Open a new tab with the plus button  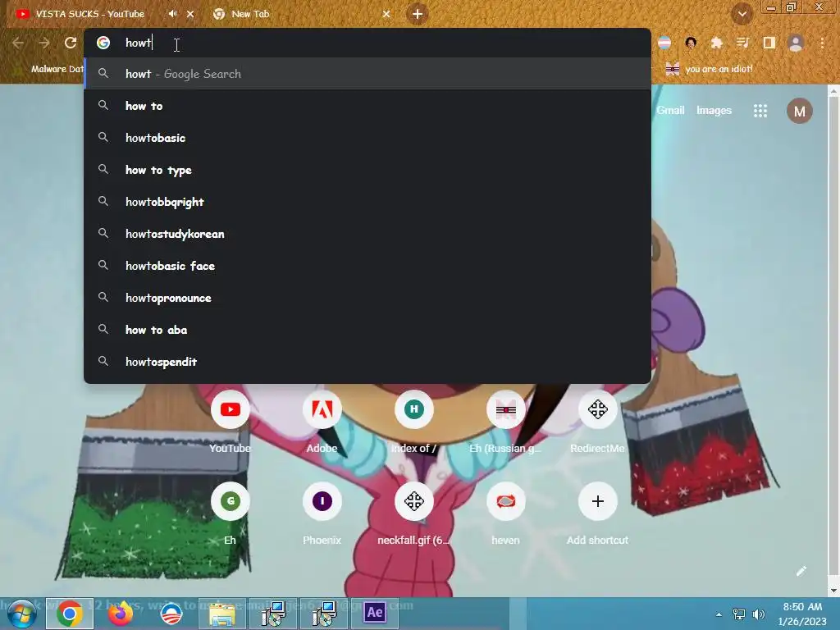418,14
